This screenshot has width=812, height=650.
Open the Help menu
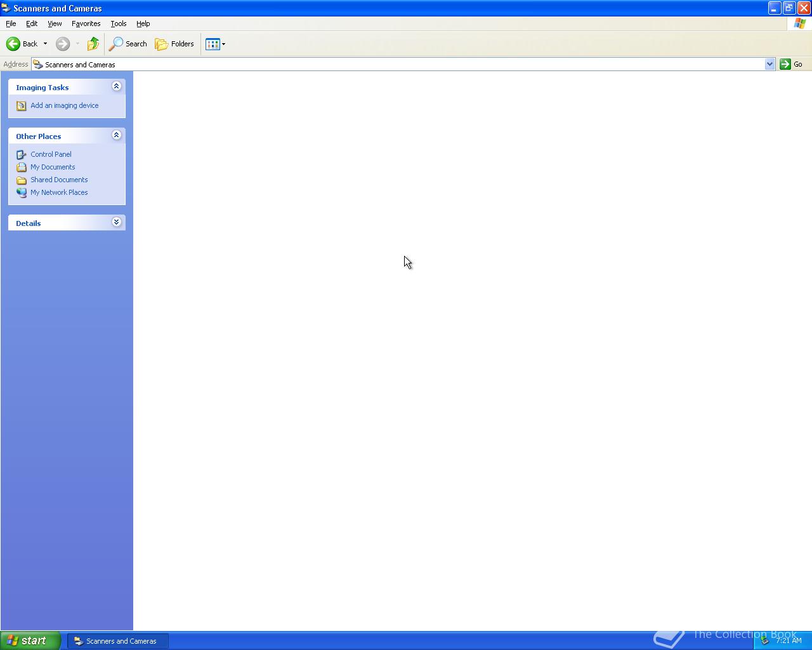[x=143, y=23]
